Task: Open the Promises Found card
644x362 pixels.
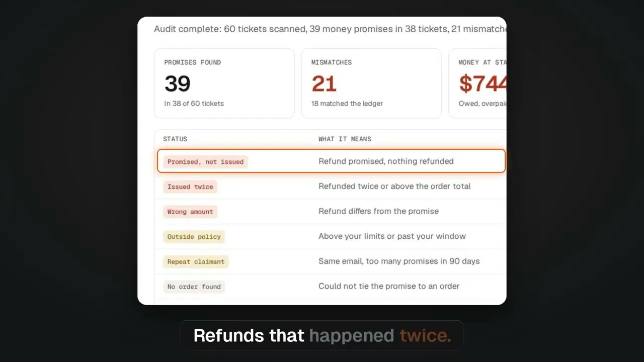Action: point(224,83)
